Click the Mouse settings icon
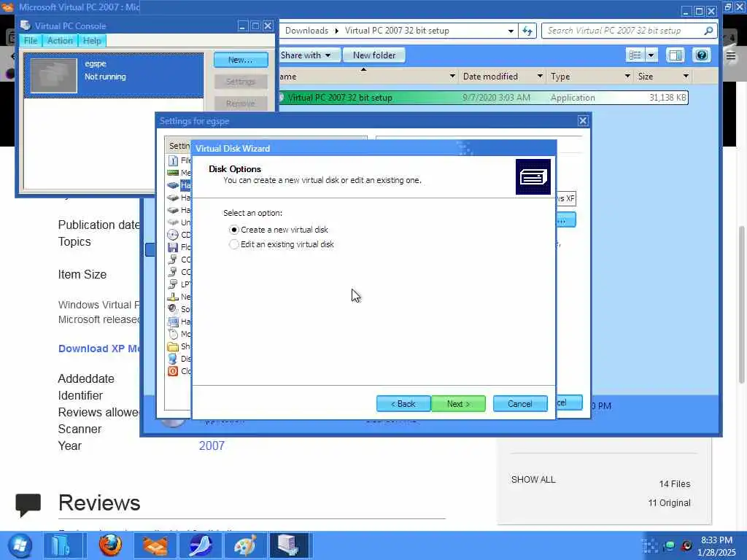The width and height of the screenshot is (747, 560). coord(173,334)
